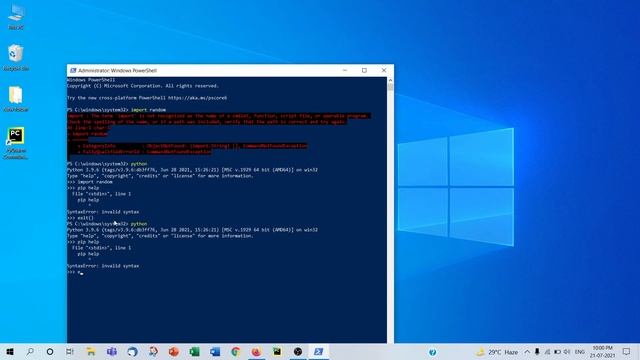Switch to OBS Studio on the taskbar
Viewport: 640px width, 360px height.
click(298, 351)
